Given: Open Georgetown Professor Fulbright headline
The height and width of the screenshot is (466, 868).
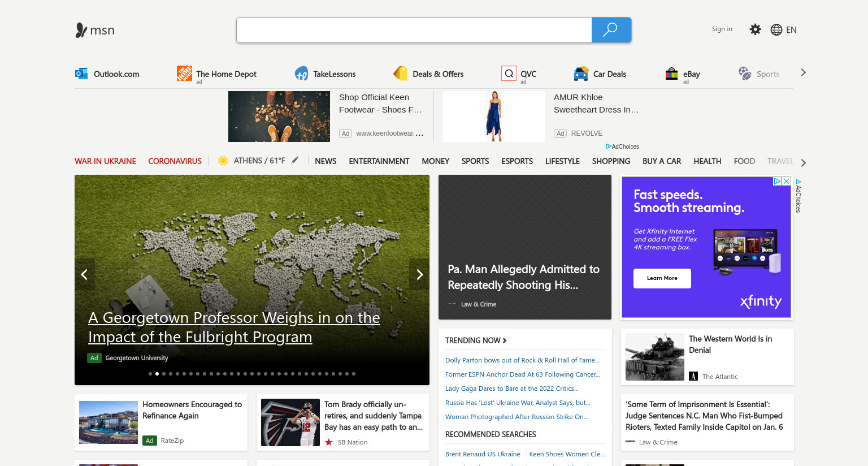Looking at the screenshot, I should click(234, 327).
